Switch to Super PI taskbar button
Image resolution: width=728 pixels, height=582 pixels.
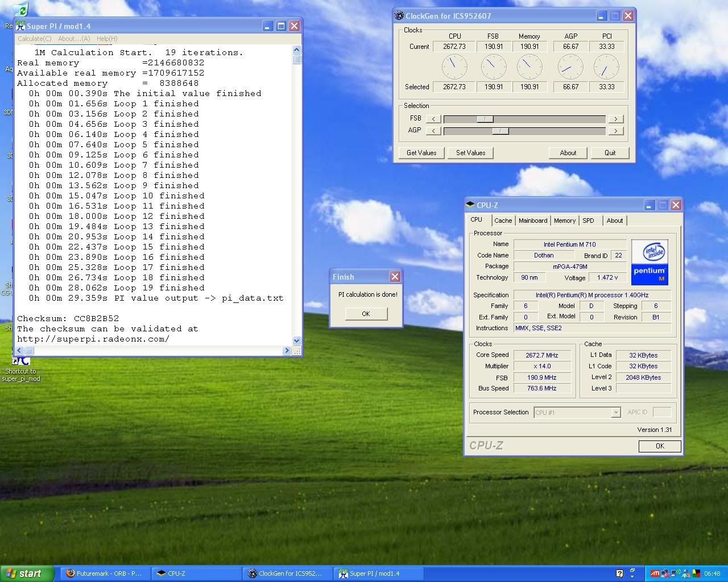[x=379, y=573]
